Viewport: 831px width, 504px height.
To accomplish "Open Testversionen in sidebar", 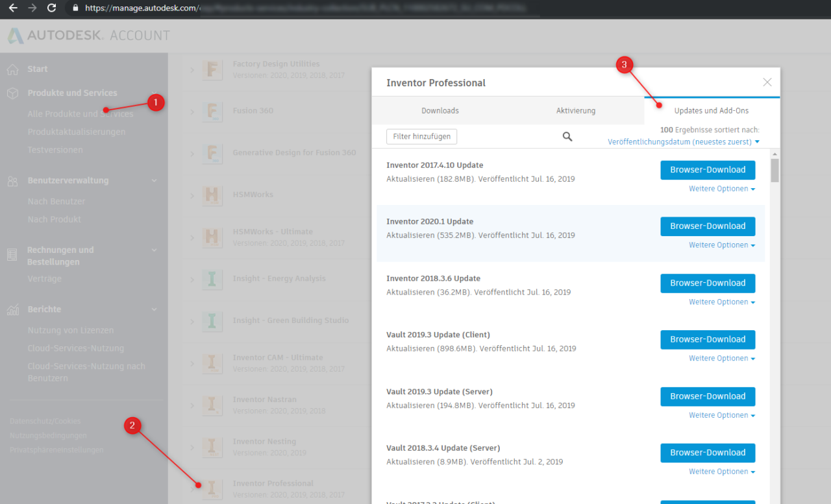I will pos(55,150).
